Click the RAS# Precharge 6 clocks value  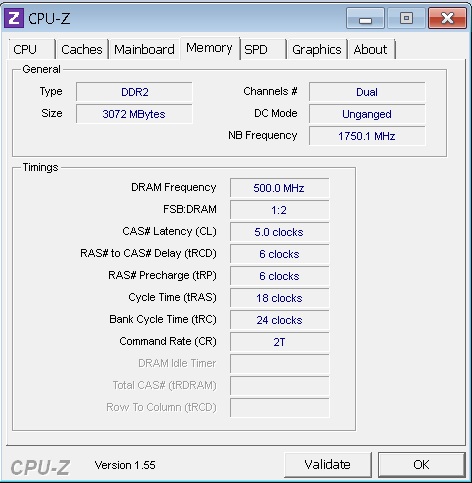(x=279, y=276)
